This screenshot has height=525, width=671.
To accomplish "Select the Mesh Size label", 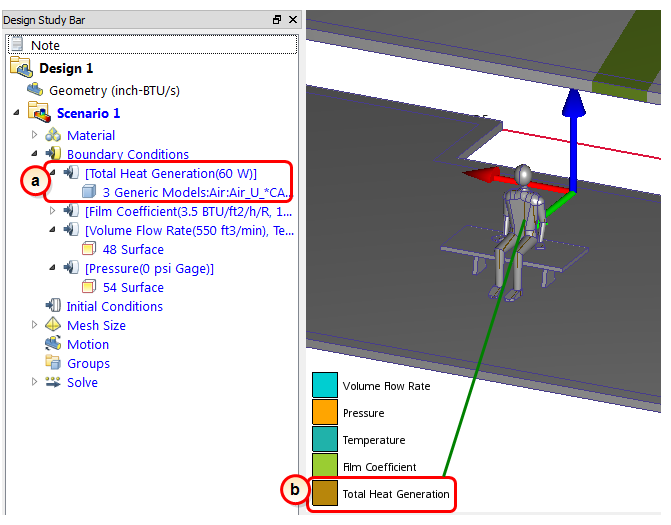I will pos(96,325).
